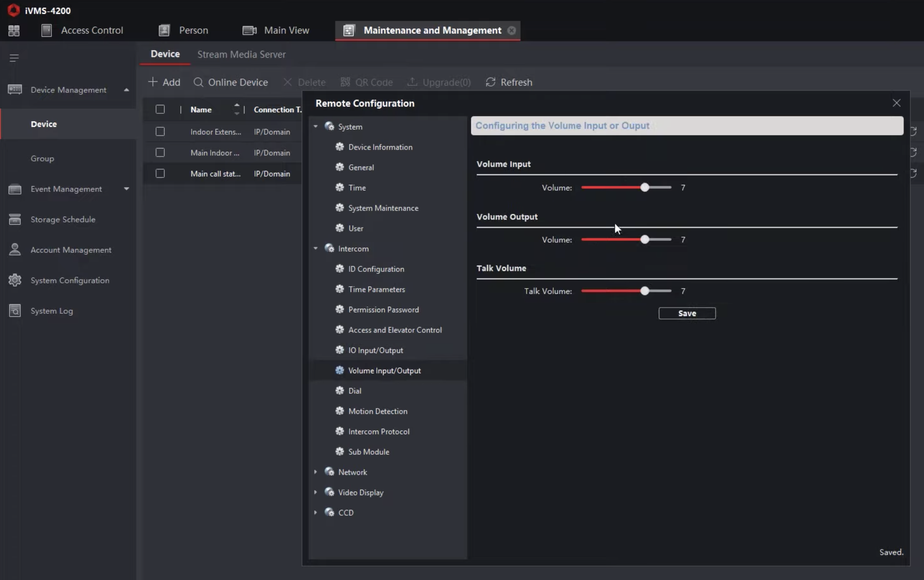Expand the Event Management sidebar section

tap(126, 189)
